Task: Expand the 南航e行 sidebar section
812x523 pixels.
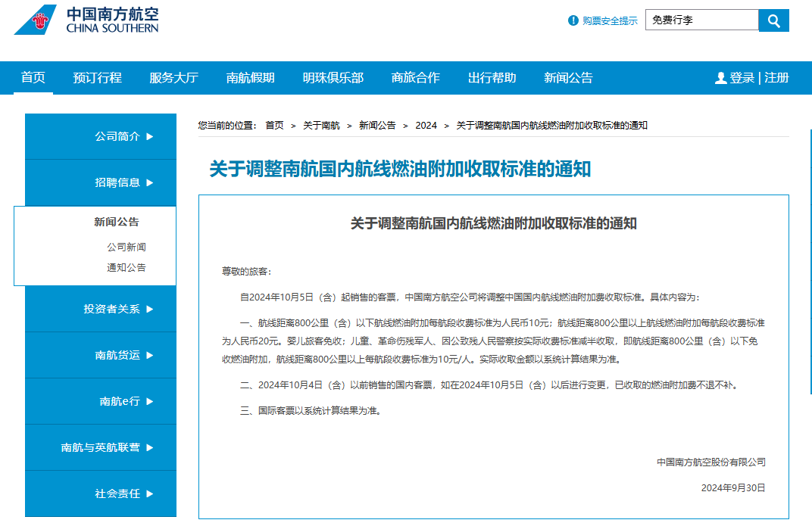Action: 126,401
